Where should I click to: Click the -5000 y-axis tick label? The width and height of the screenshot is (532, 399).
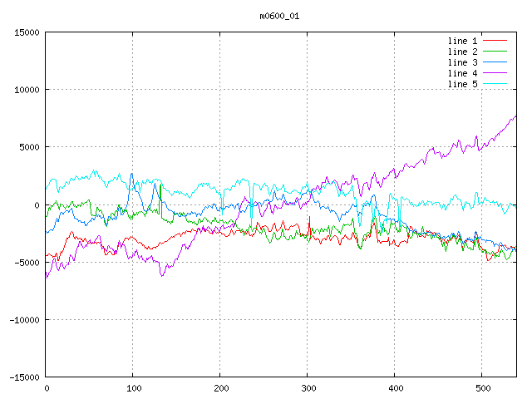[x=27, y=263]
